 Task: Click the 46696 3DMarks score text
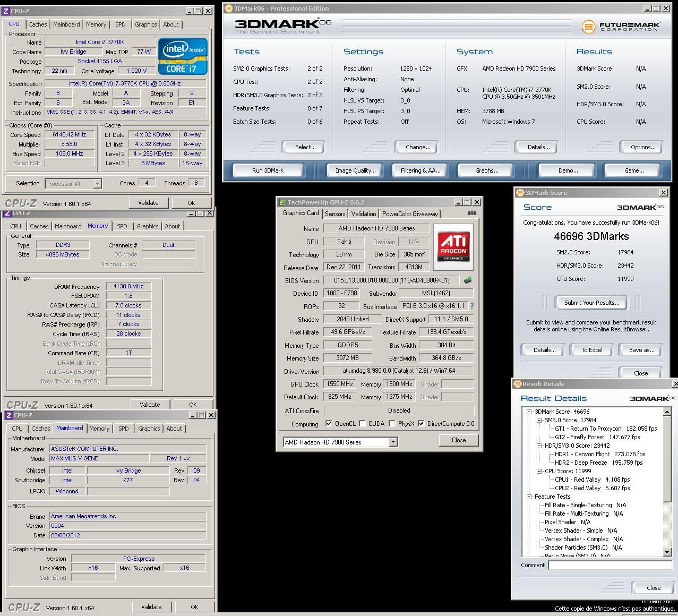pos(591,236)
